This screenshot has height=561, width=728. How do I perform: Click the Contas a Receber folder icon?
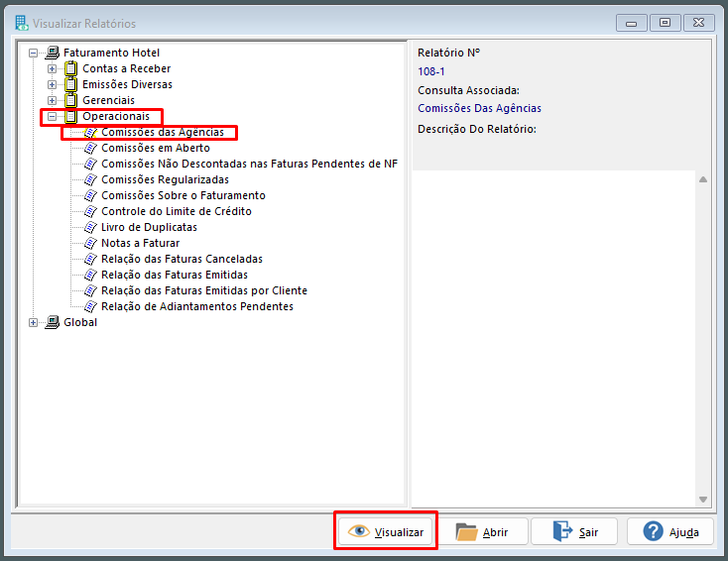[71, 68]
